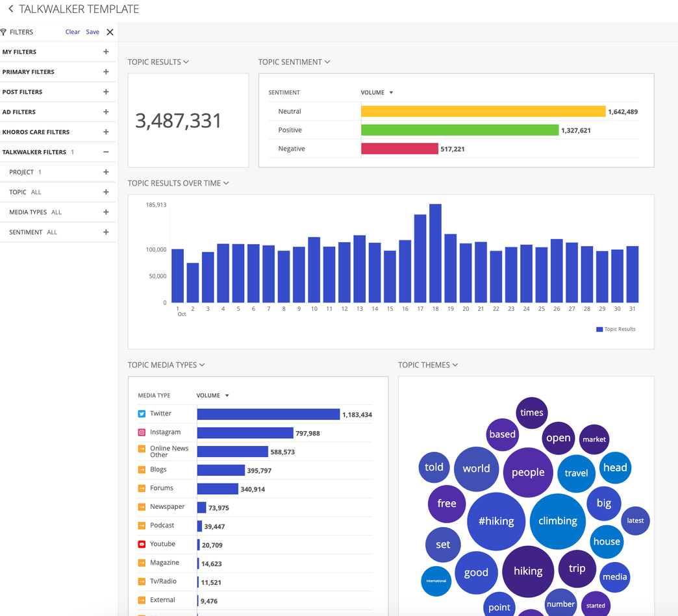Click the External media type icon
Viewport: 678px width, 616px height.
(x=142, y=600)
